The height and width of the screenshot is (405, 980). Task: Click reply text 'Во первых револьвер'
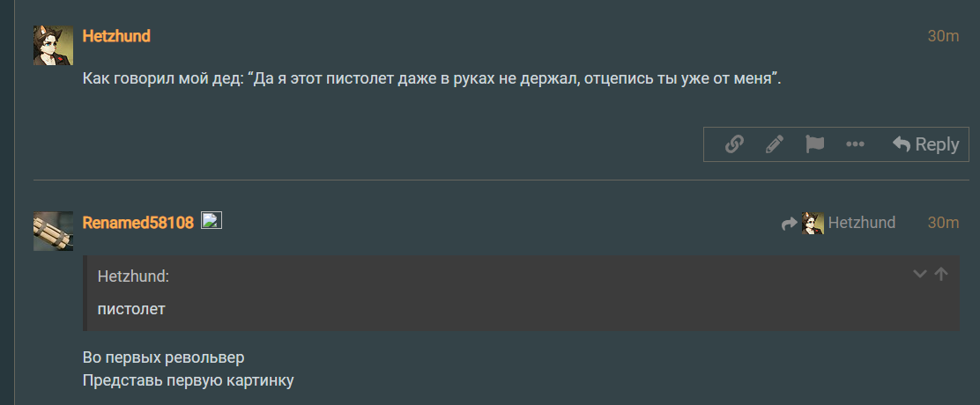[x=163, y=358]
